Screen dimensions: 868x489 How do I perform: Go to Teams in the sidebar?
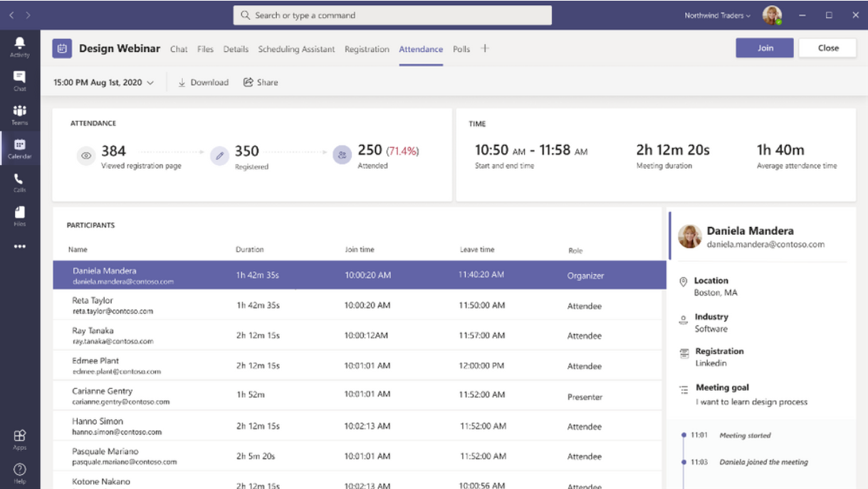coord(20,115)
